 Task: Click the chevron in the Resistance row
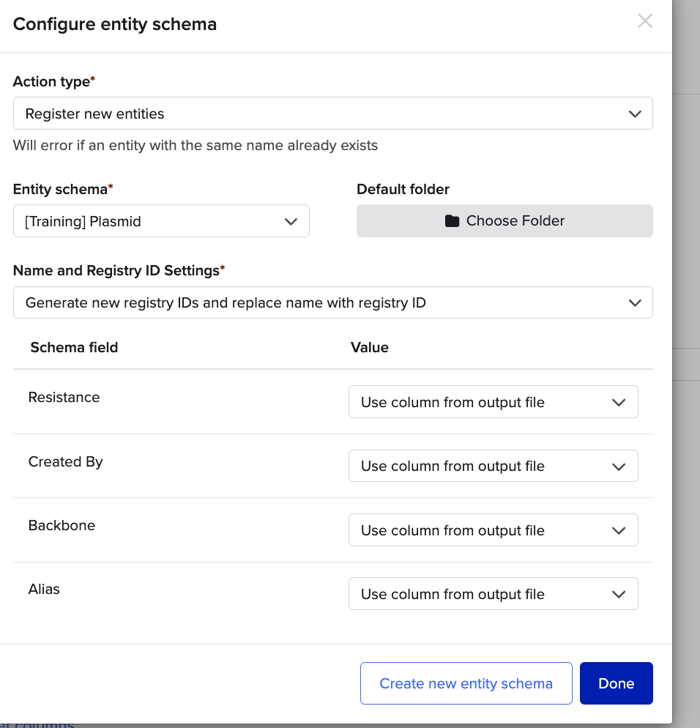619,402
